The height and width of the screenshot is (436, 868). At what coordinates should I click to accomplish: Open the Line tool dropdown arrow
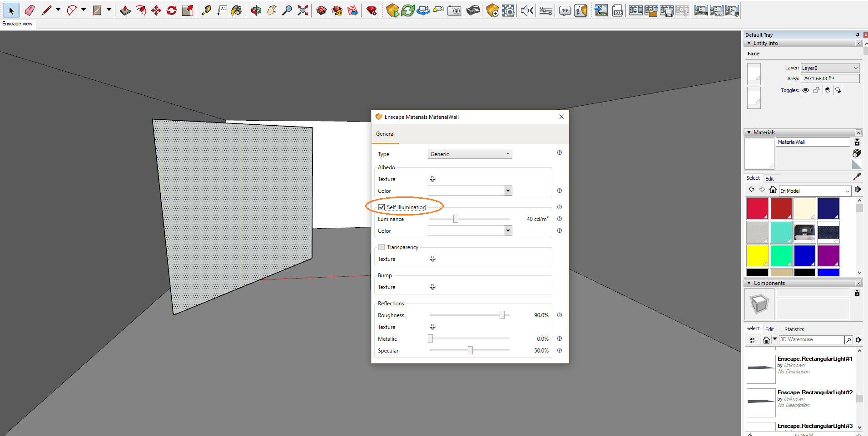(58, 10)
